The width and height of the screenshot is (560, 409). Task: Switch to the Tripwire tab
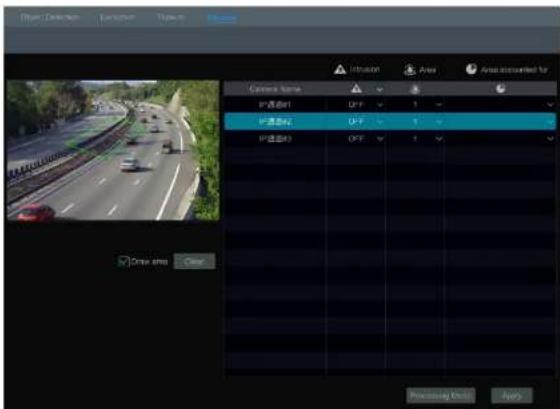171,17
